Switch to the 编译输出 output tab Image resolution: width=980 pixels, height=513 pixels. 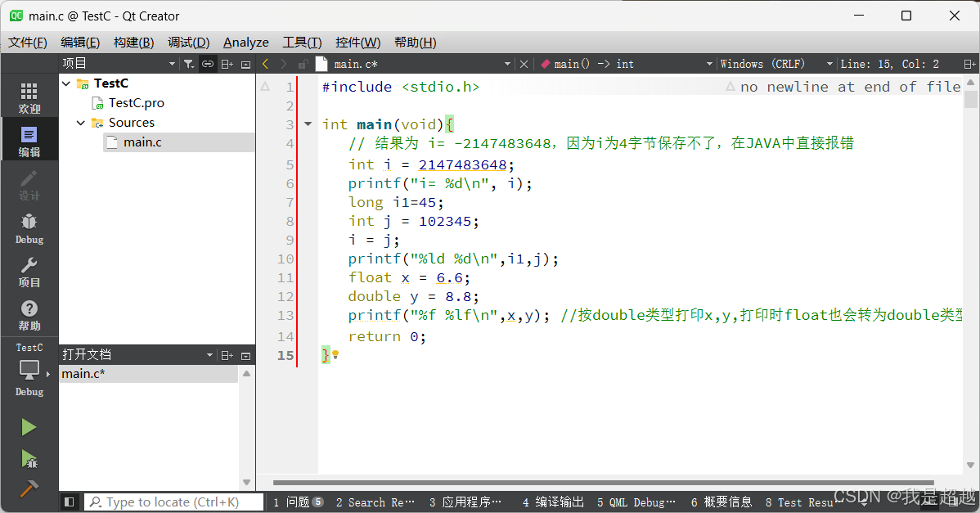coord(552,502)
